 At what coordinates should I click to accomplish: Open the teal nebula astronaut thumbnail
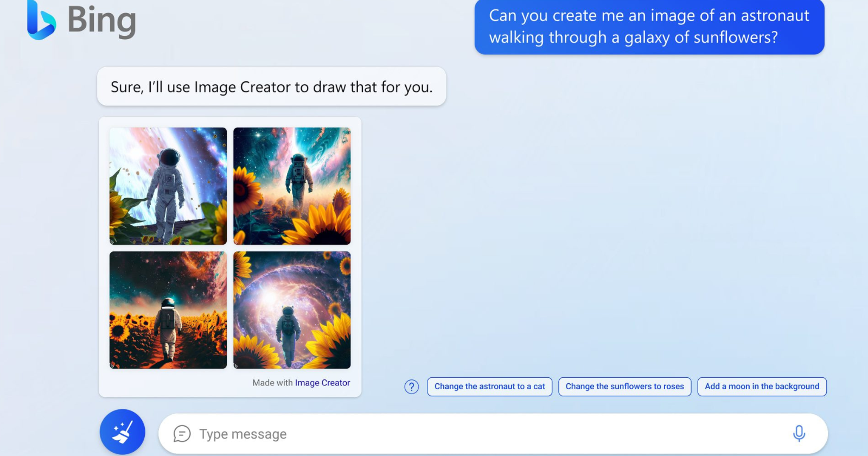[292, 186]
